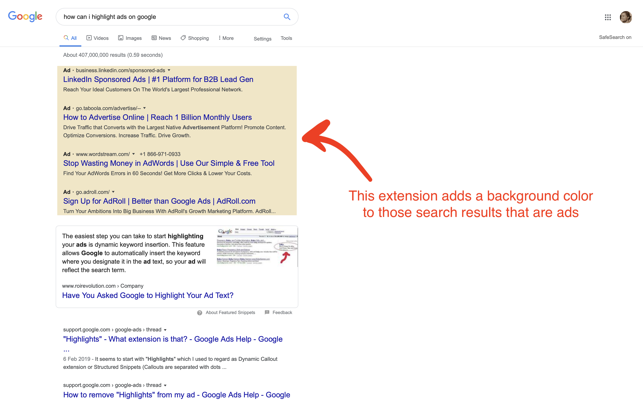Select the All tab
Image resolution: width=643 pixels, height=402 pixels.
tap(70, 38)
